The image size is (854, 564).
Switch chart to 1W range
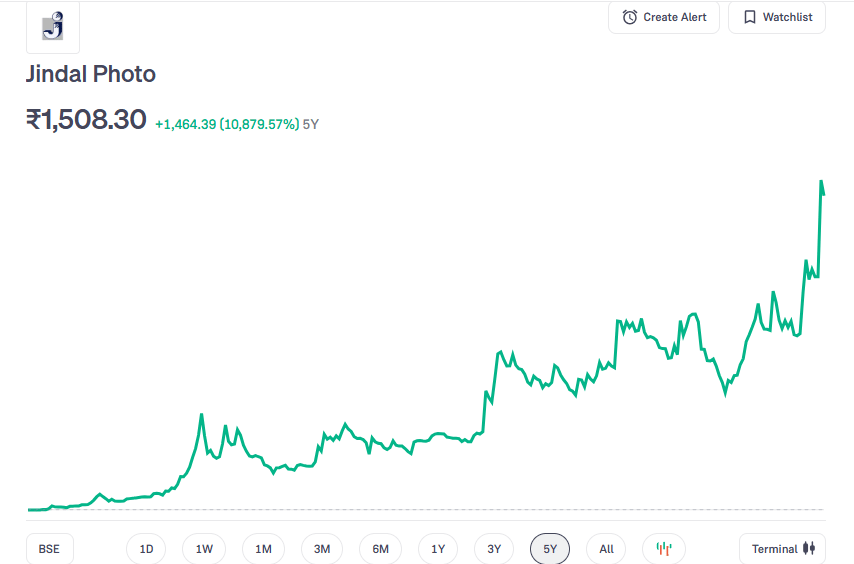click(204, 549)
